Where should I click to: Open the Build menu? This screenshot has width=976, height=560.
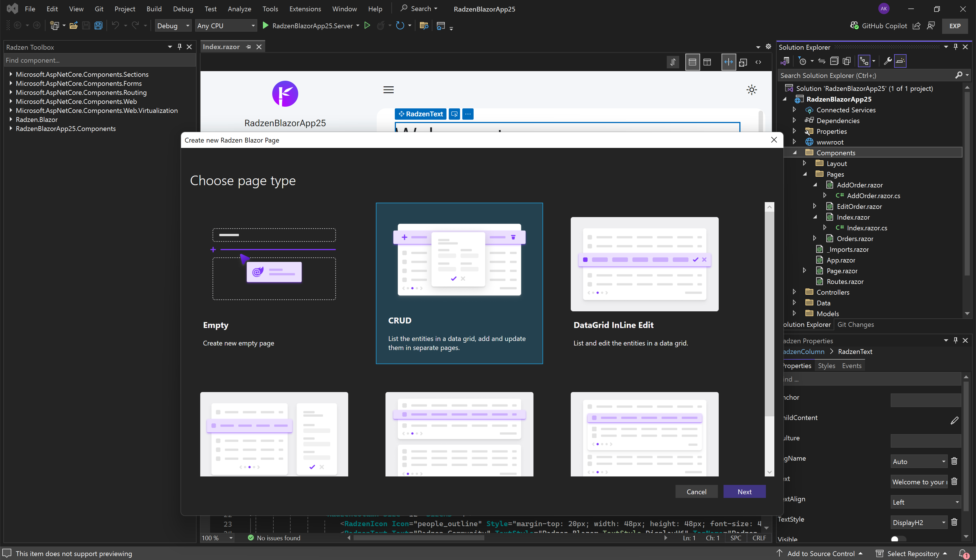[154, 9]
